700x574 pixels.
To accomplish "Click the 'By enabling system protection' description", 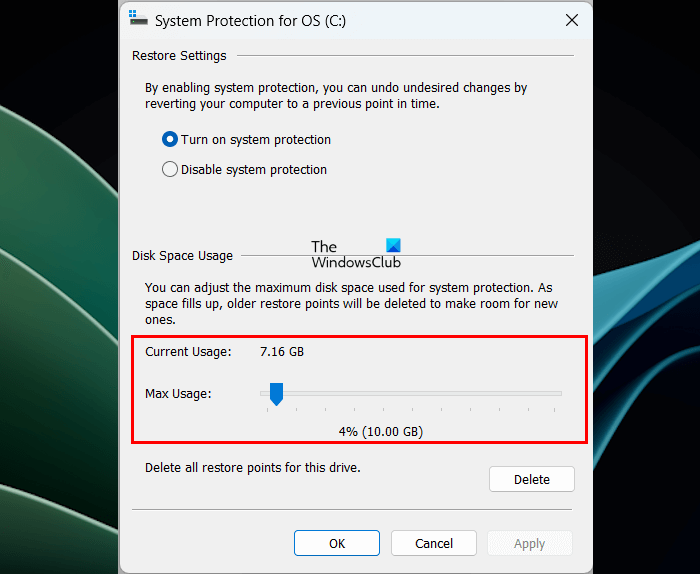I will tap(336, 95).
